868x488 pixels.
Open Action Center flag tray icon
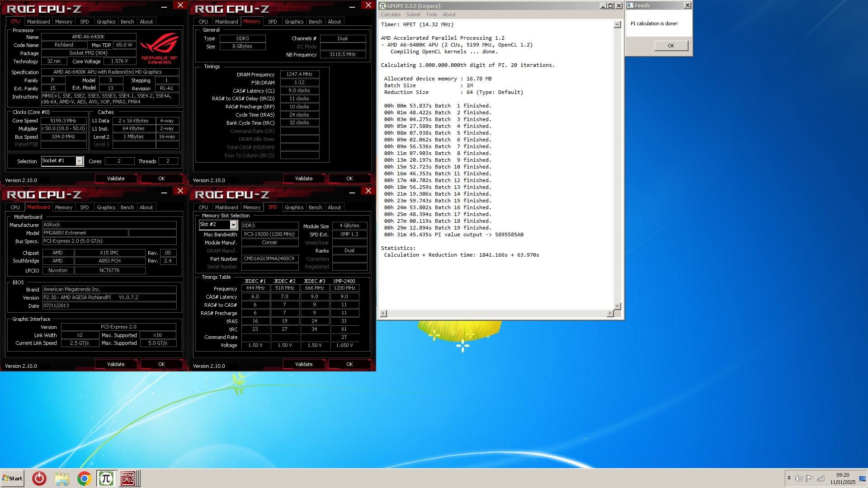click(x=810, y=479)
